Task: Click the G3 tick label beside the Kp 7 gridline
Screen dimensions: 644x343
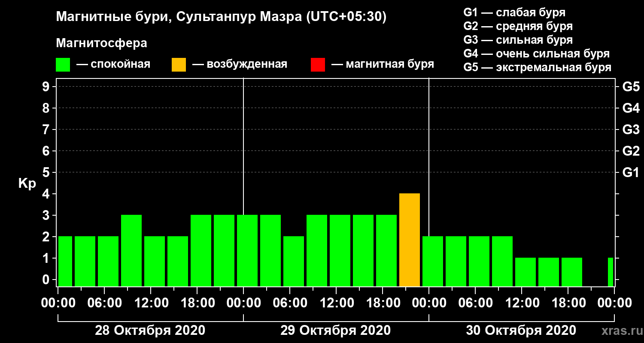Action: (x=631, y=130)
